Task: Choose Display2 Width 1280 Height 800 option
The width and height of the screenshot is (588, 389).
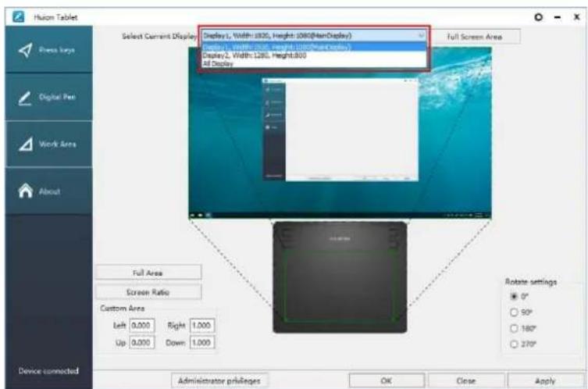Action: (x=314, y=55)
